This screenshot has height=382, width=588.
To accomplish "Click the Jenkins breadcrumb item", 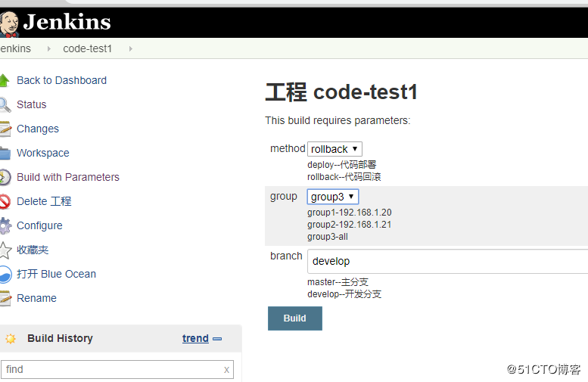I will pos(15,48).
